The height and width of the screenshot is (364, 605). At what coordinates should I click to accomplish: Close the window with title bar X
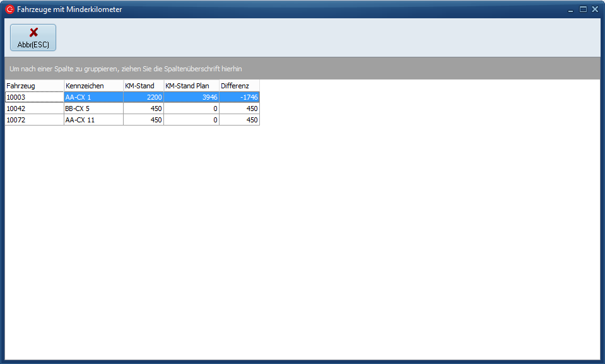tap(594, 9)
